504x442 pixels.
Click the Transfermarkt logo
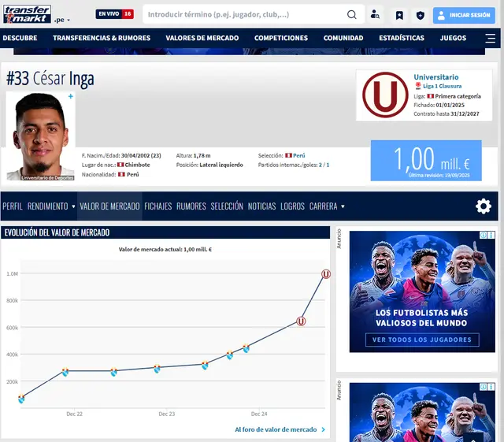pyautogui.click(x=27, y=13)
